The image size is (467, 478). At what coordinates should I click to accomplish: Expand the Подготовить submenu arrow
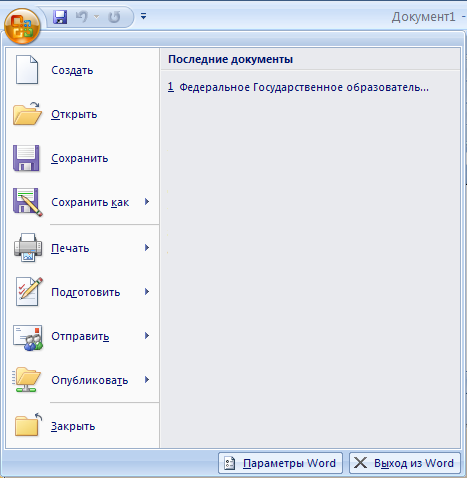click(147, 292)
